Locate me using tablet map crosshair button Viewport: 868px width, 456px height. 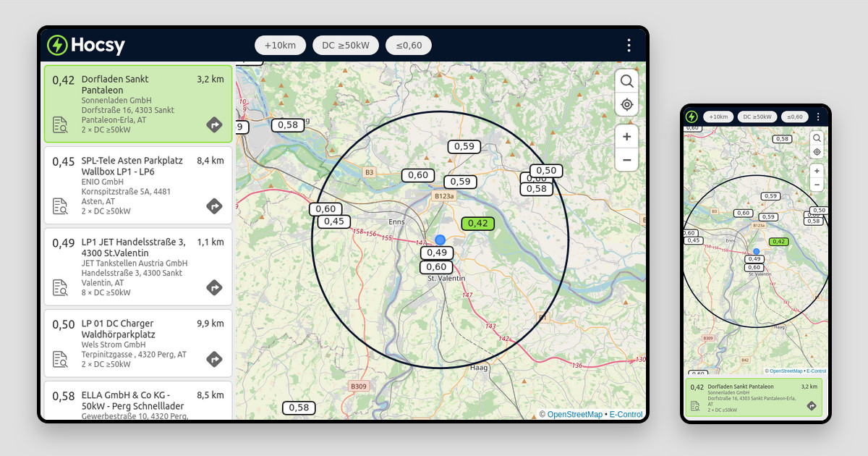click(627, 104)
